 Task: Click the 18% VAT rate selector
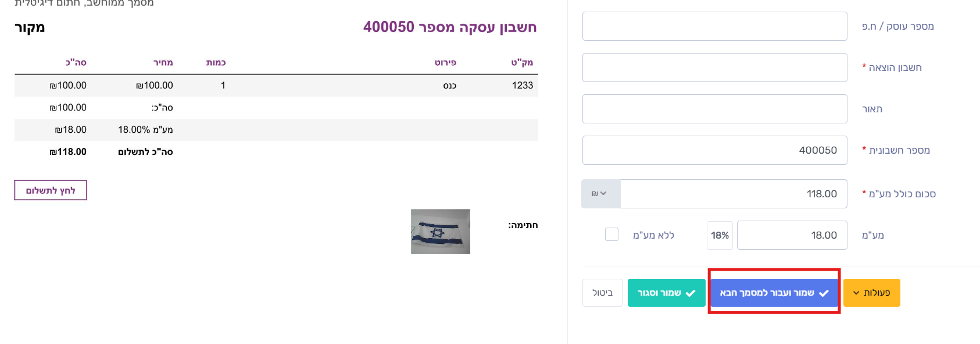[x=720, y=235]
